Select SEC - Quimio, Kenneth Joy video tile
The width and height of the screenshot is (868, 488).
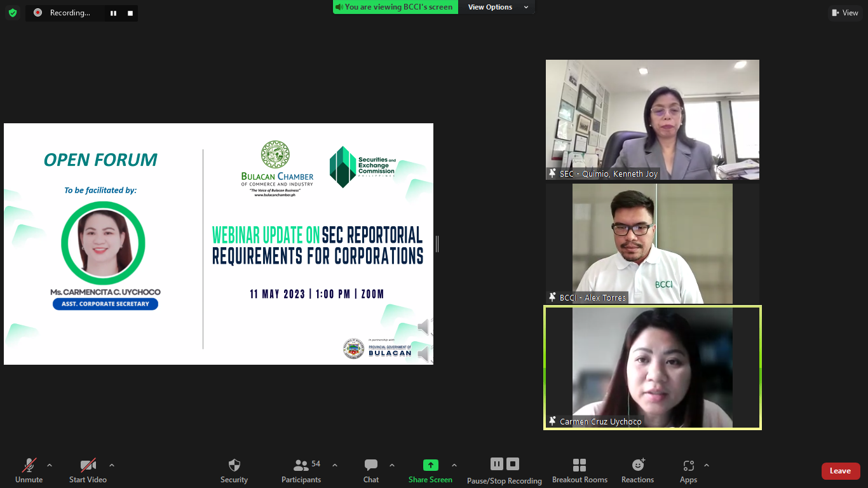pyautogui.click(x=653, y=119)
